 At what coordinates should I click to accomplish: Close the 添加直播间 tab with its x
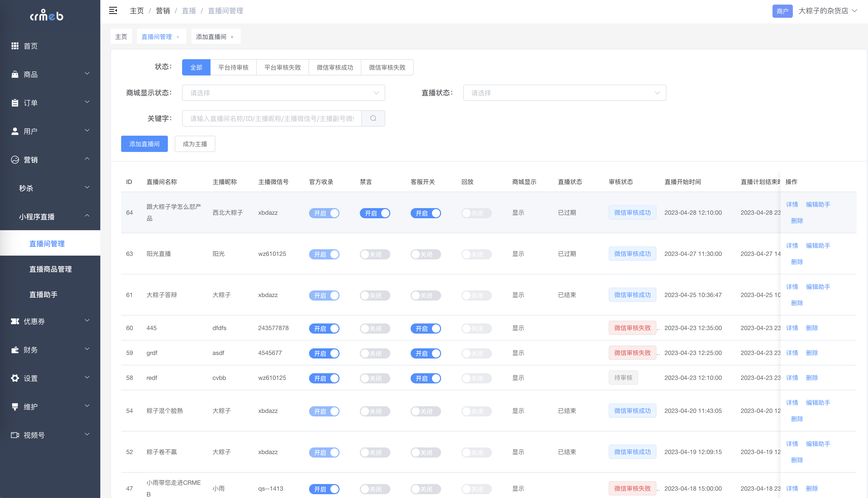[232, 37]
